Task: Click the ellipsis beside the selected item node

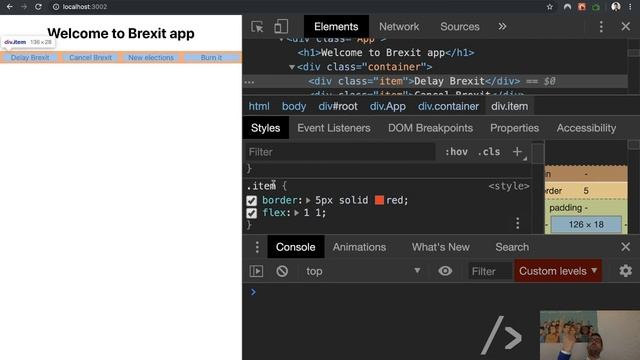Action: click(x=249, y=82)
